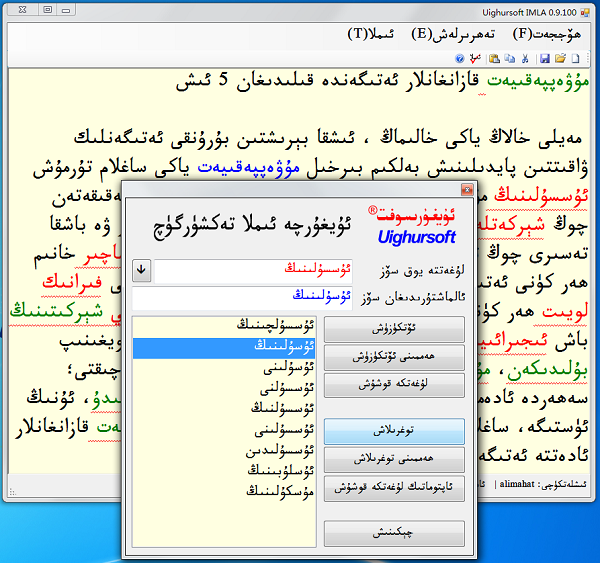Click the red misspelled word field in the dialog
This screenshot has width=600, height=563.
tap(253, 271)
